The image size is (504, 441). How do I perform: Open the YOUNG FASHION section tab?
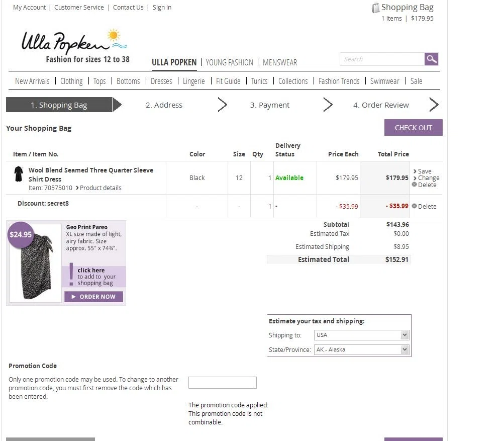[229, 62]
